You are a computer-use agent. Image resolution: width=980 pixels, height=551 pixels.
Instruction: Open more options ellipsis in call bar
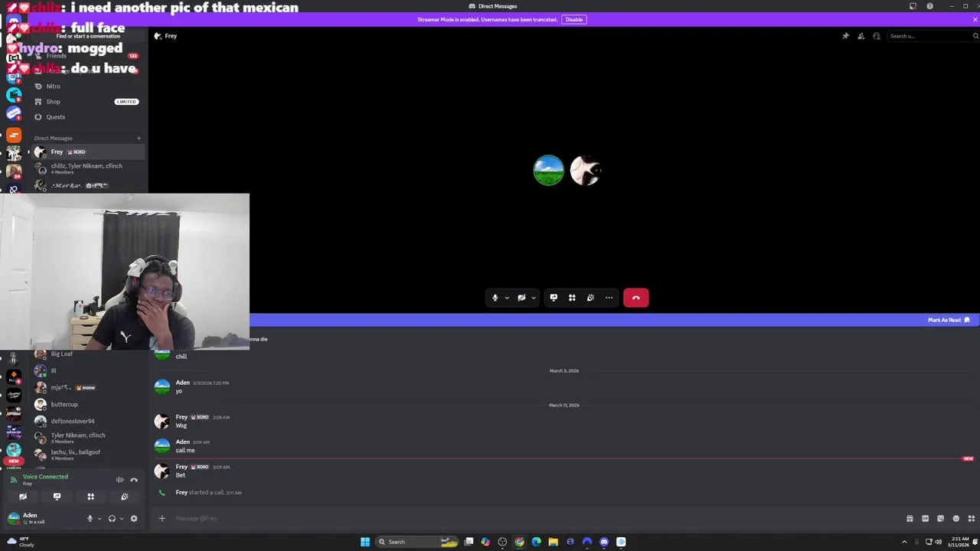click(x=609, y=298)
